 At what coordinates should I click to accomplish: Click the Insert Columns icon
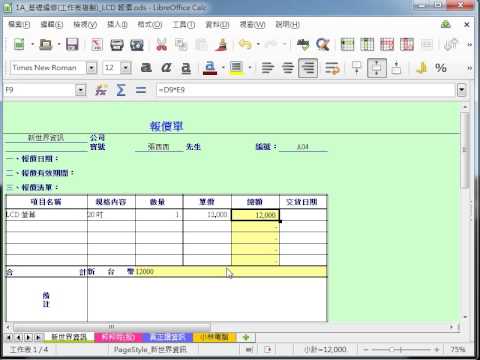click(x=367, y=44)
